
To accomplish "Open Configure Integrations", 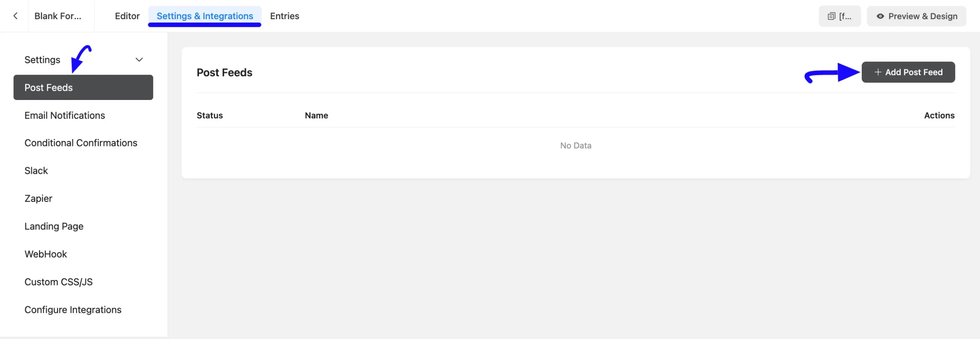I will (x=73, y=310).
